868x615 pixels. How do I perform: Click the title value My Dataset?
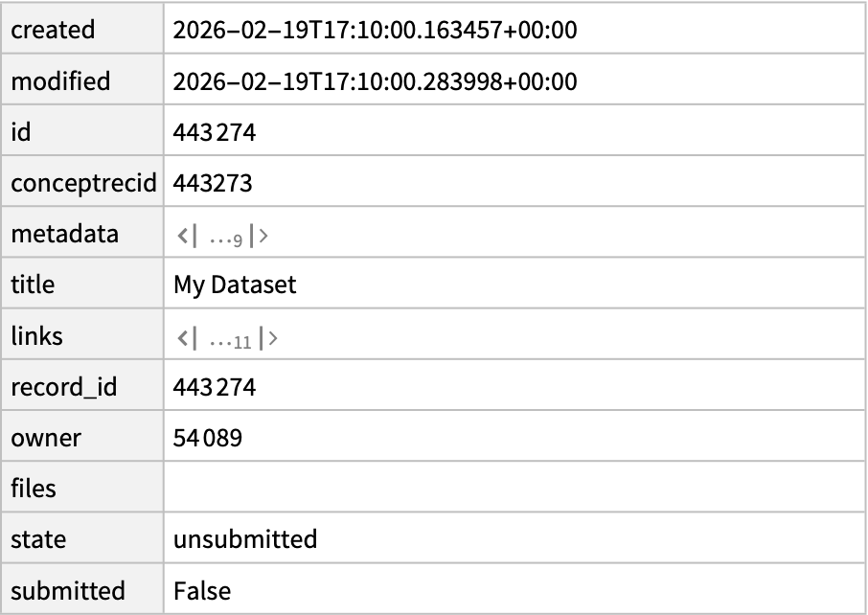[x=235, y=285]
